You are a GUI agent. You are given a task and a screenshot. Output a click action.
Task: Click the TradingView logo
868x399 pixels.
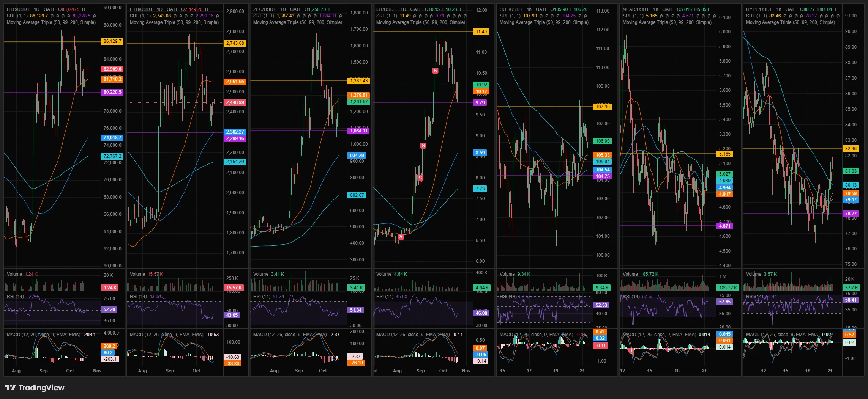[35, 388]
